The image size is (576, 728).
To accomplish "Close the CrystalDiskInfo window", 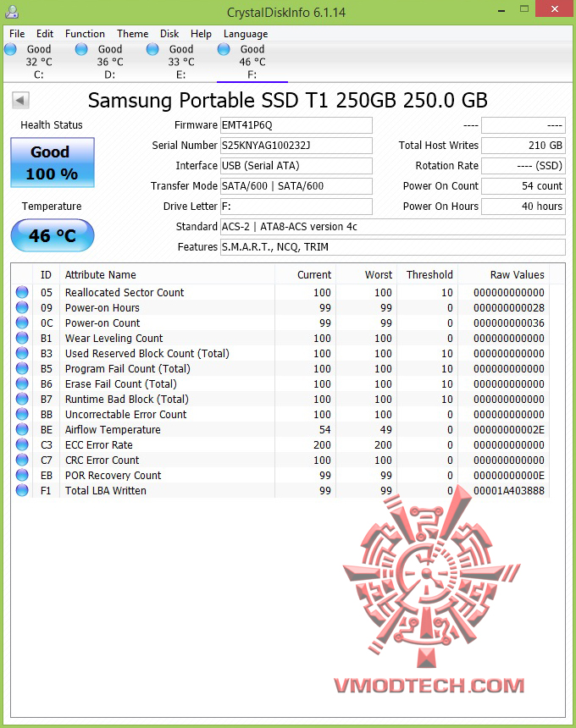I will click(x=555, y=8).
